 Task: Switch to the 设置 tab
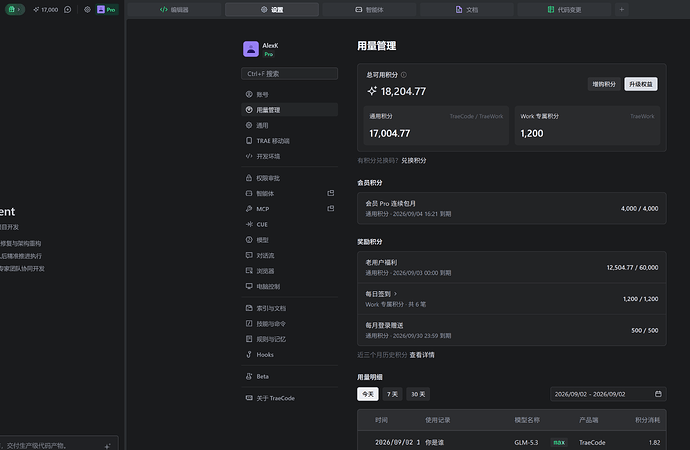pos(272,9)
